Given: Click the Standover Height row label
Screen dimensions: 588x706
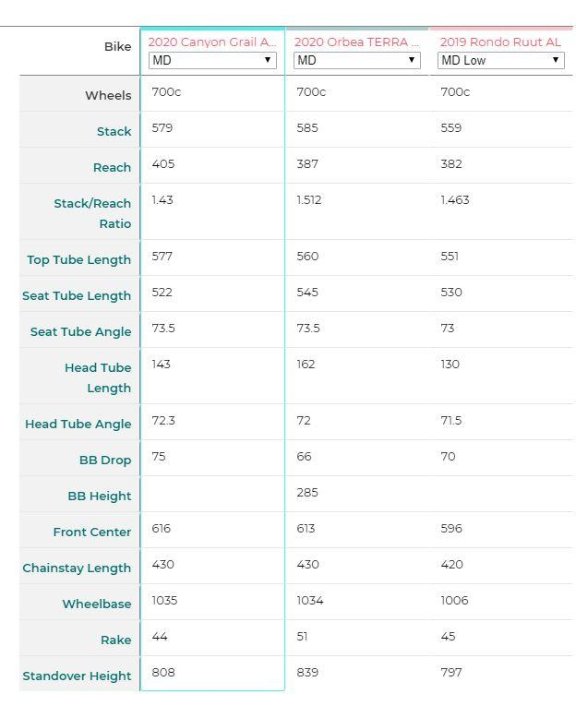Looking at the screenshot, I should (77, 676).
